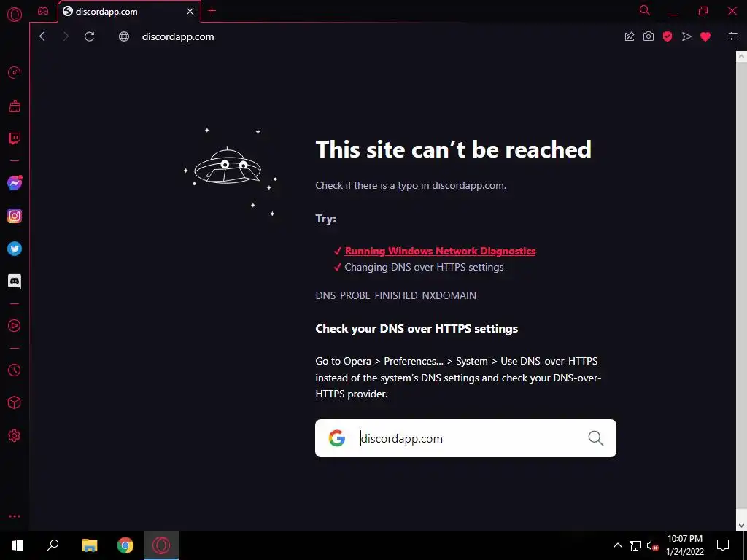Open History clock icon in sidebar
Screen dimensions: 747x560
[x=15, y=370]
